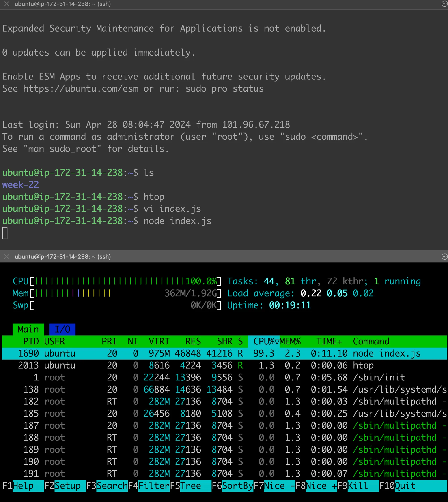Open the bottom pane options menu icon
Image resolution: width=448 pixels, height=502 pixels.
[x=444, y=256]
